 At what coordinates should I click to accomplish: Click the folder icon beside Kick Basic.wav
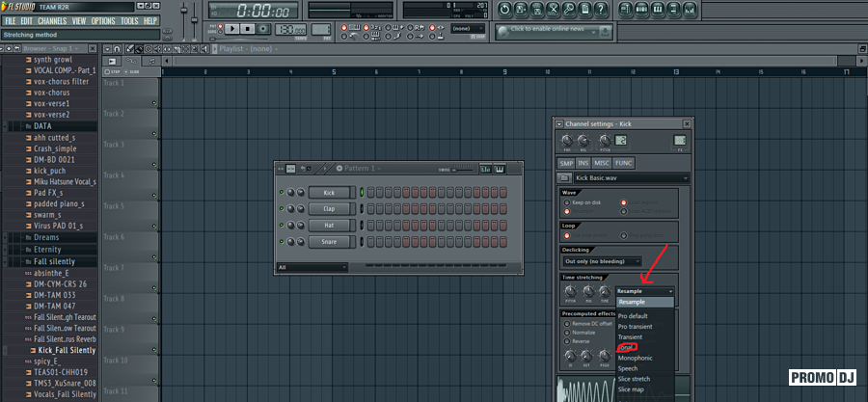click(x=562, y=178)
